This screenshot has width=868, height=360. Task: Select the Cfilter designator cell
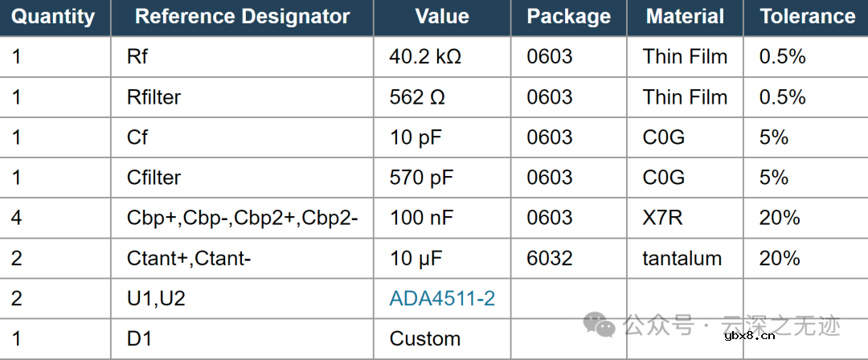point(154,178)
